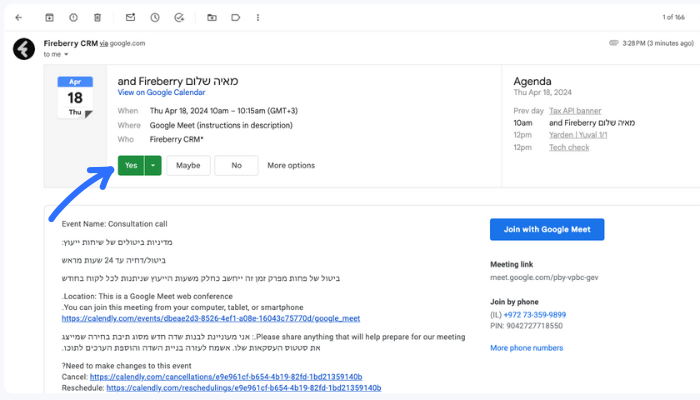The width and height of the screenshot is (700, 400).
Task: Click 'Google Meet (instructions in description)' location
Action: coord(221,125)
